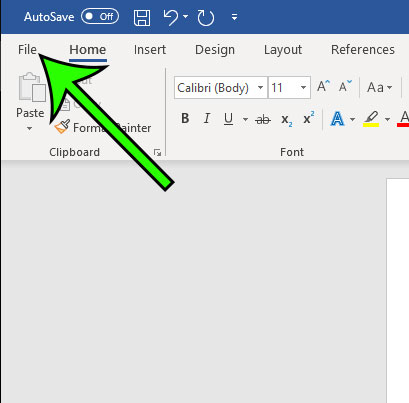The image size is (409, 403).
Task: Click the Save floppy disk icon
Action: pyautogui.click(x=142, y=17)
